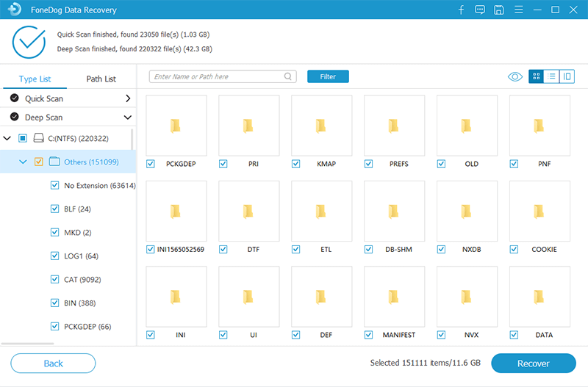Switch to the Path List tab
Image resolution: width=588 pixels, height=387 pixels.
(101, 79)
